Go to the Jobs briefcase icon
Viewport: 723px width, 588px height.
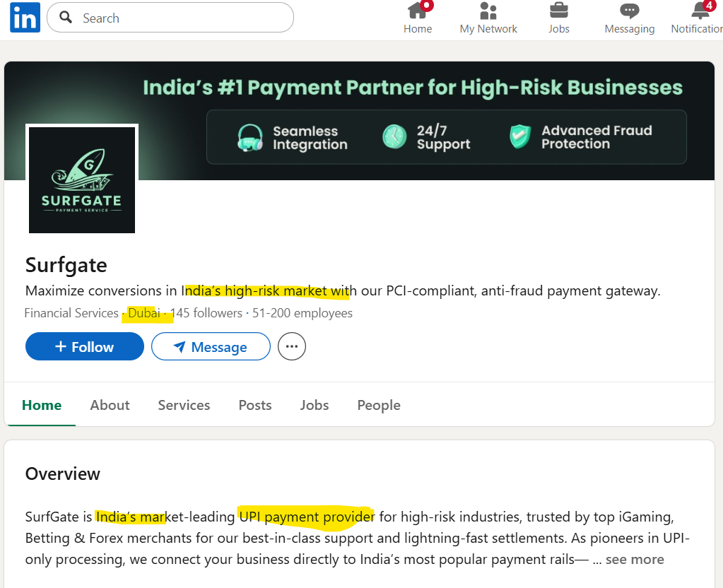(558, 11)
